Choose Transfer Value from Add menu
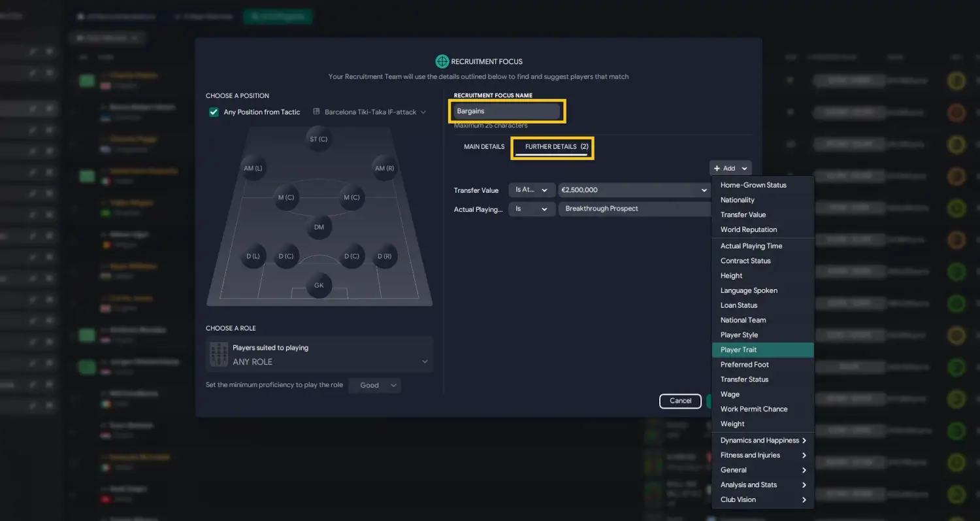 [x=762, y=214]
